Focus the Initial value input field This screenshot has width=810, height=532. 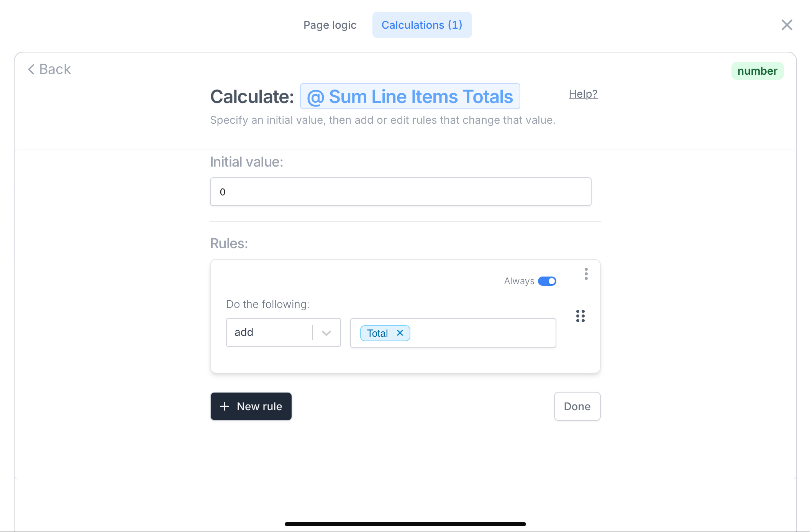tap(400, 192)
